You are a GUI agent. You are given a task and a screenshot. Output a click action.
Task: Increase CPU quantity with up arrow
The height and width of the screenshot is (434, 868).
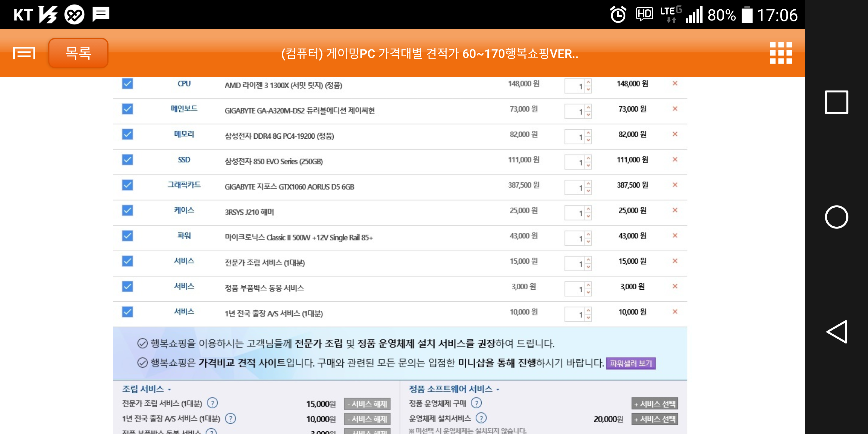[x=588, y=82]
